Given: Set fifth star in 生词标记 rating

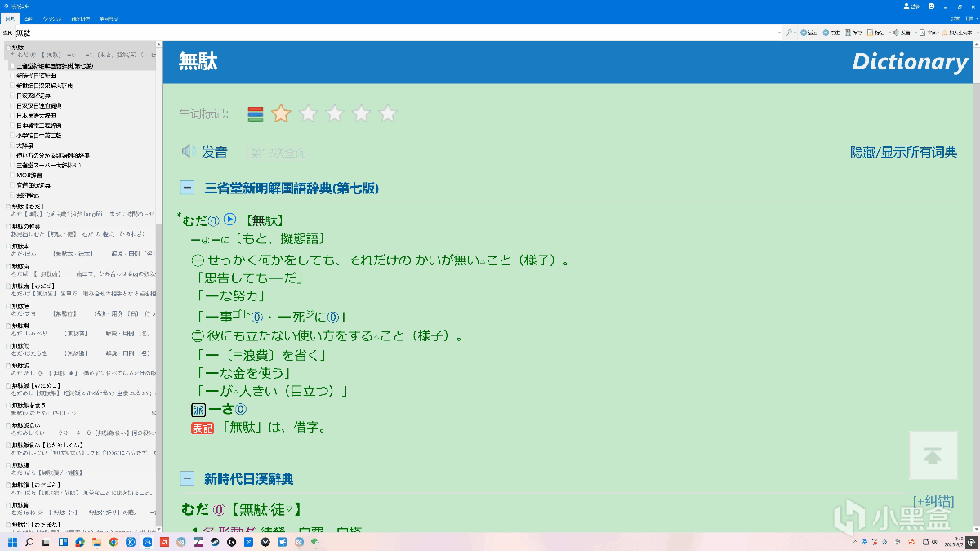Looking at the screenshot, I should [x=388, y=114].
